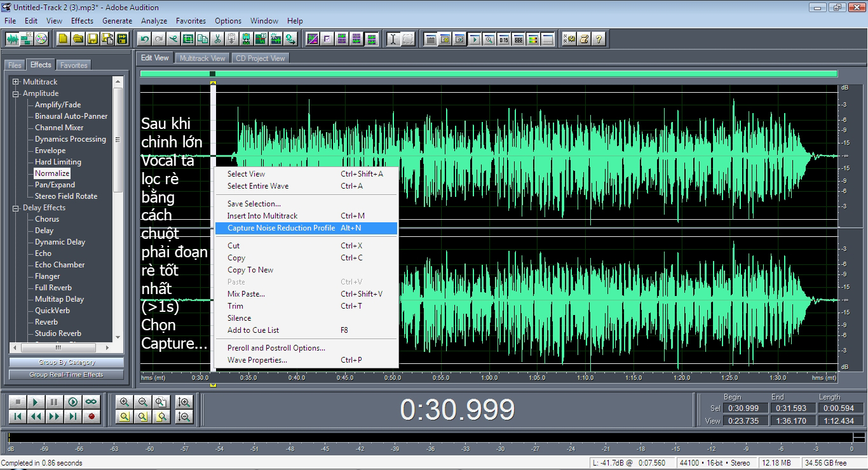The width and height of the screenshot is (868, 470).
Task: Choose Capture Noise Reduction Profile
Action: click(305, 228)
